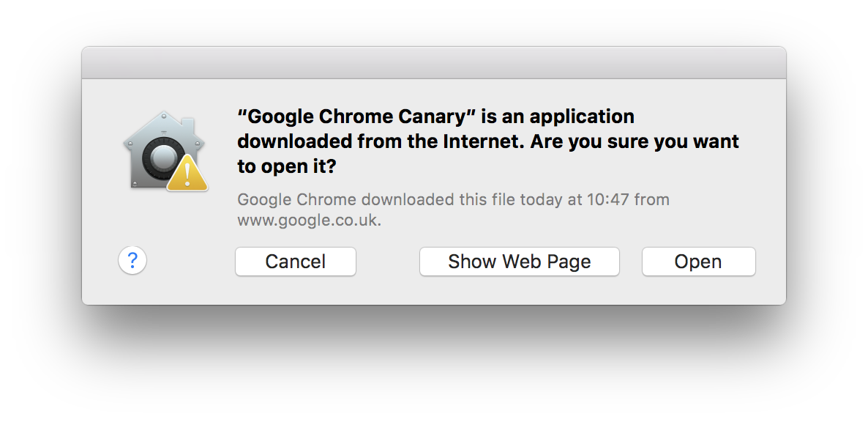Click the blue question mark help button
Viewport: 868px width, 422px height.
tap(132, 260)
